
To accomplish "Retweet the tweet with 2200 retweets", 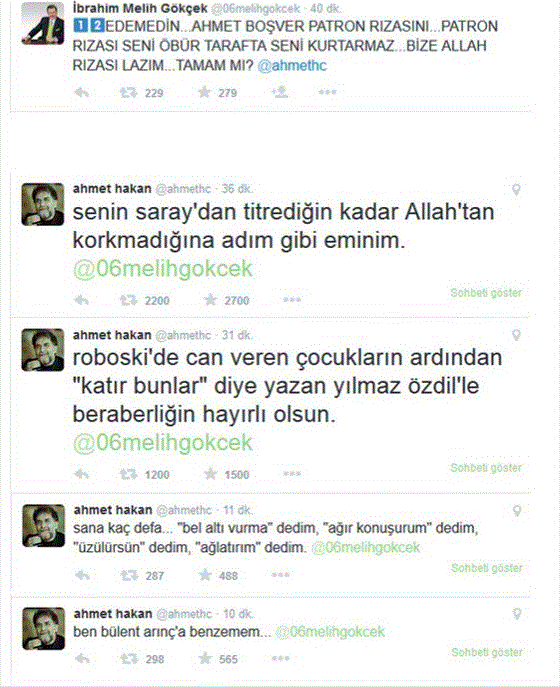I will [x=128, y=300].
